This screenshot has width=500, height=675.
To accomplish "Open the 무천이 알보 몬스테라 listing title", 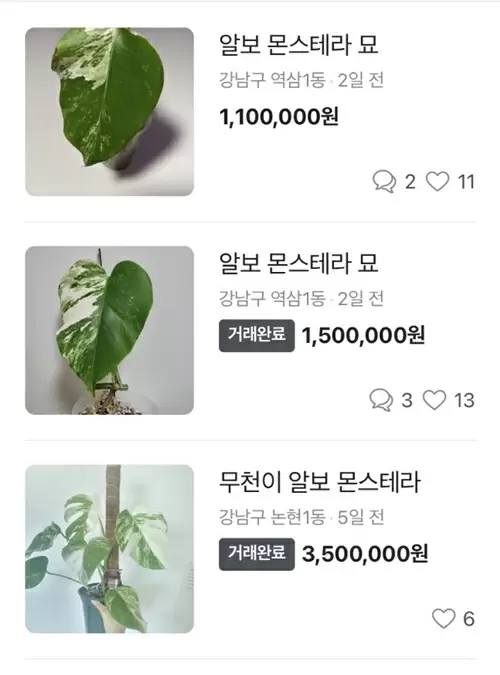I will pos(320,482).
